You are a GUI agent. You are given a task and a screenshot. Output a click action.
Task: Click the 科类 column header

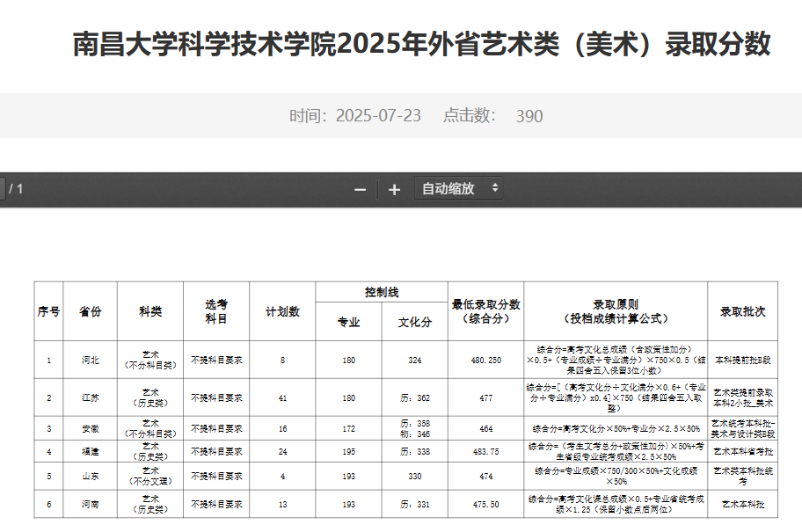[x=150, y=311]
